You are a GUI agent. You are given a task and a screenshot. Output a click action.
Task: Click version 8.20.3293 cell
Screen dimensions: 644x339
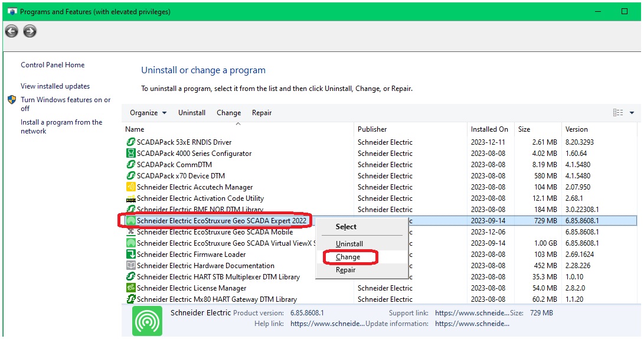tap(579, 142)
